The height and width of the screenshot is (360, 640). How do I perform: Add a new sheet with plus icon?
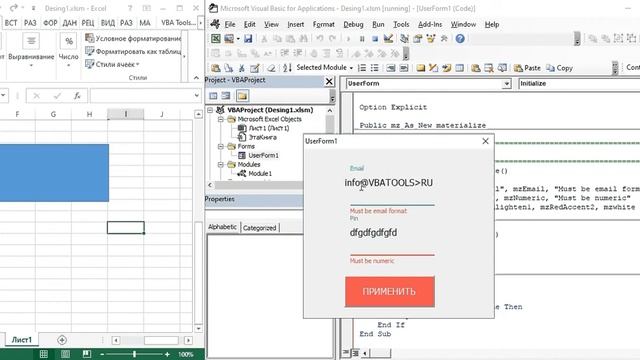coord(62,340)
